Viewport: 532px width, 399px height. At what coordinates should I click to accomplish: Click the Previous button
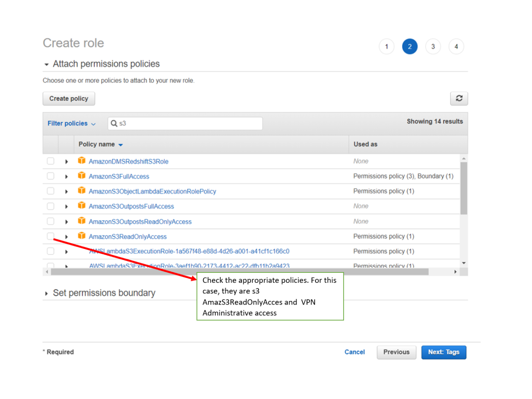coord(396,352)
